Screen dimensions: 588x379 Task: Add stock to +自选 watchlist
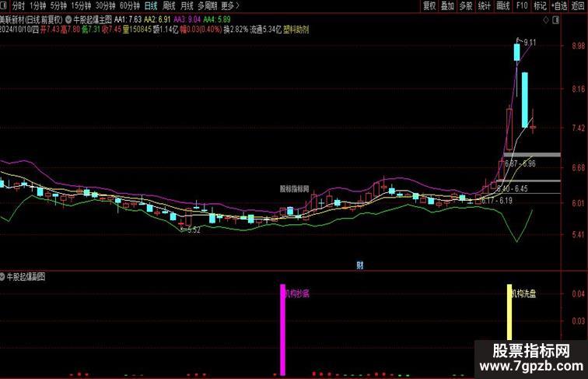pos(559,6)
